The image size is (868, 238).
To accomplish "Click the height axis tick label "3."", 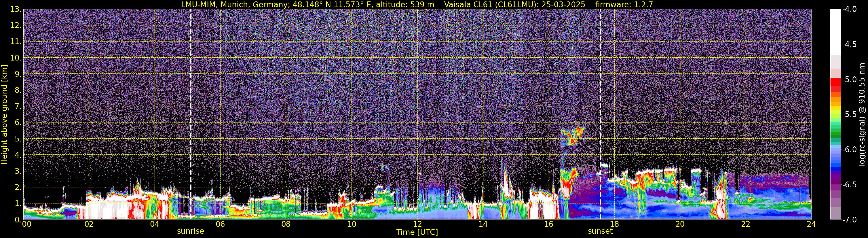I will click(x=18, y=171).
